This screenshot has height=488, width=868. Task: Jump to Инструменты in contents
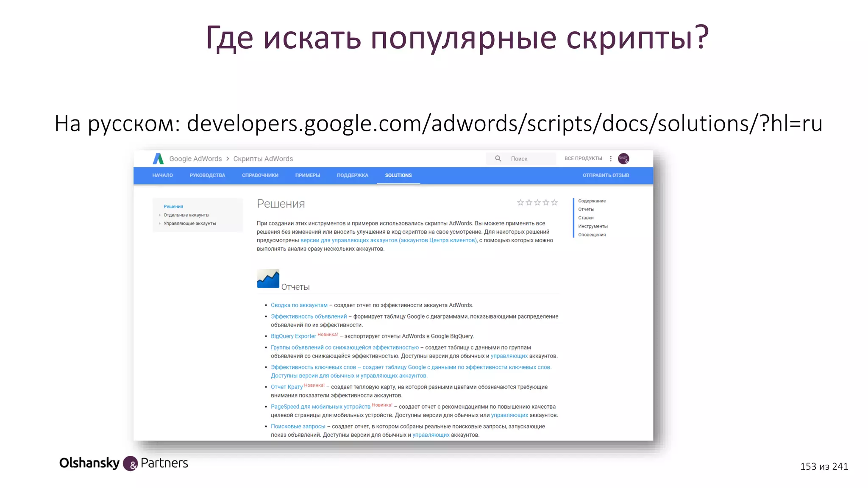coord(593,226)
